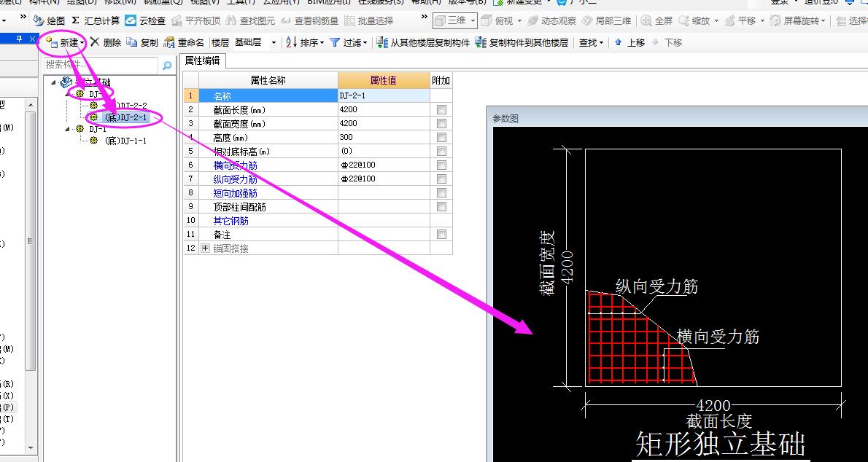Viewport: 868px width, 462px height.
Task: Switch the view to 全屏
Action: coord(656,20)
